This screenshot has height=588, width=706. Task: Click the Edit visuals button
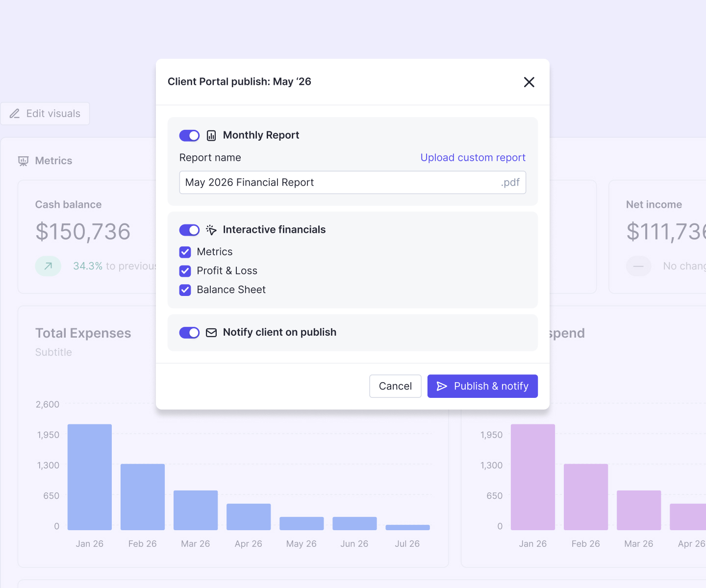(45, 114)
